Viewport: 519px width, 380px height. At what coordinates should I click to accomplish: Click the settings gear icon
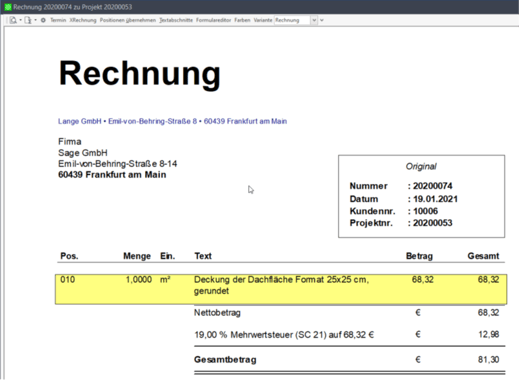click(x=43, y=20)
